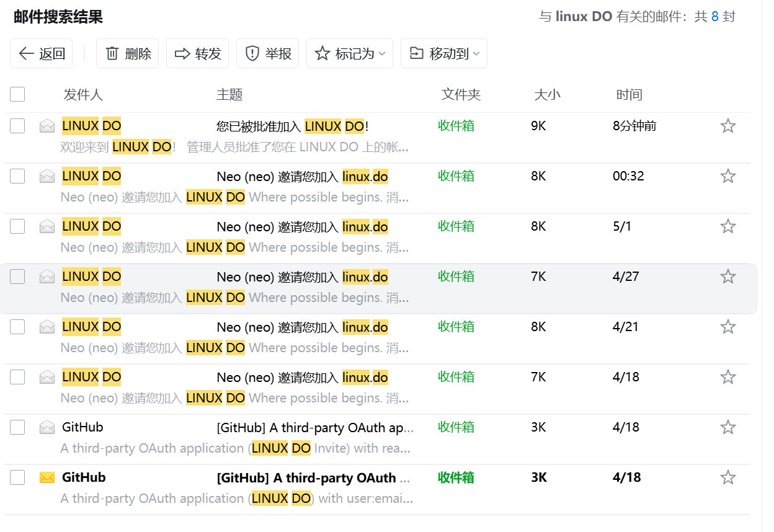Click the 转发 forward button
The width and height of the screenshot is (774, 532).
(x=198, y=53)
